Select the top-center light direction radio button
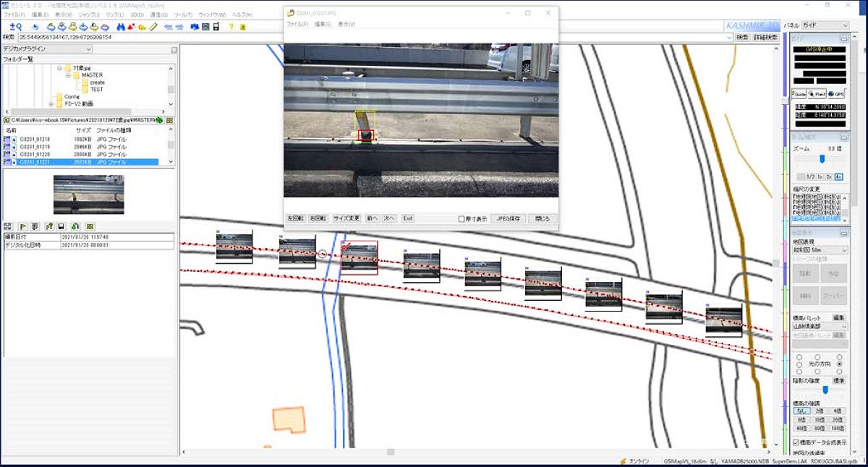Screen dimensions: 868x467 [817, 356]
